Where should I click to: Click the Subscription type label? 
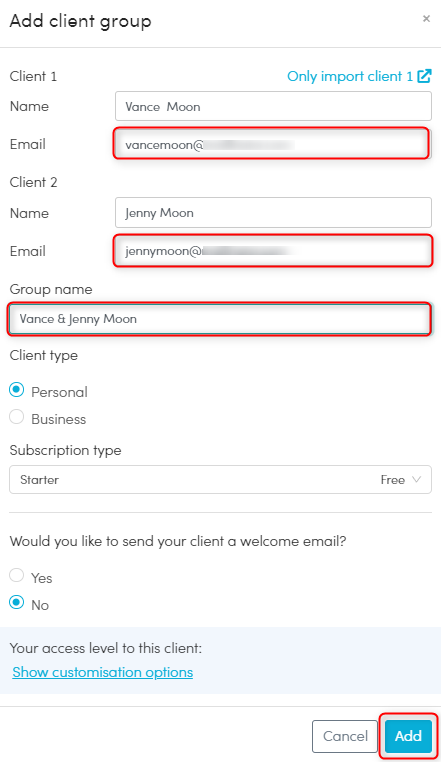66,450
